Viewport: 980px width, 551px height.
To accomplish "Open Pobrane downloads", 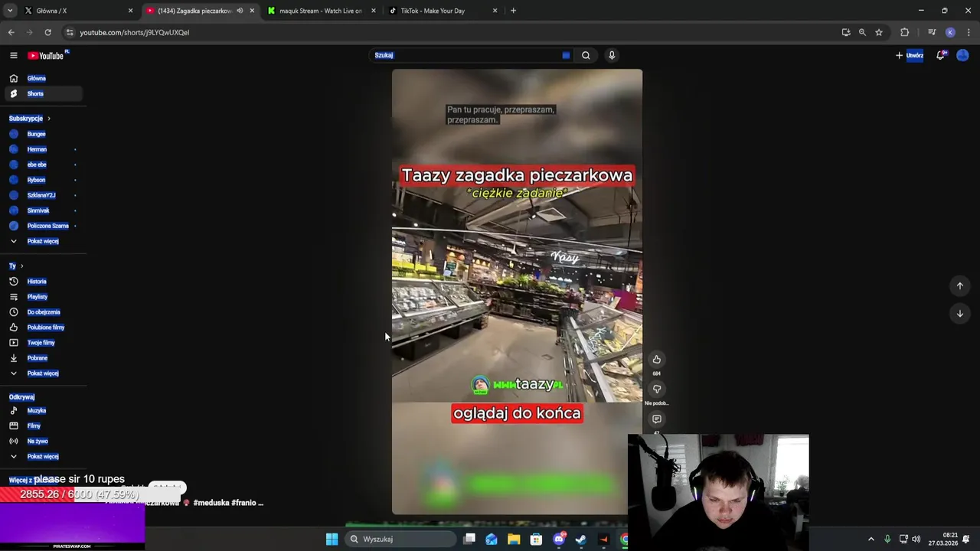I will click(37, 358).
